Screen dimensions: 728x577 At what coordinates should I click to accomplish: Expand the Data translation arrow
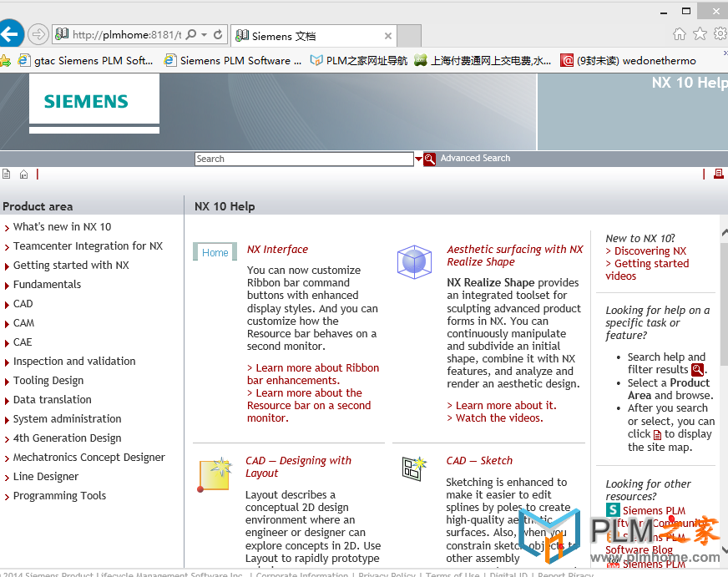click(x=7, y=401)
